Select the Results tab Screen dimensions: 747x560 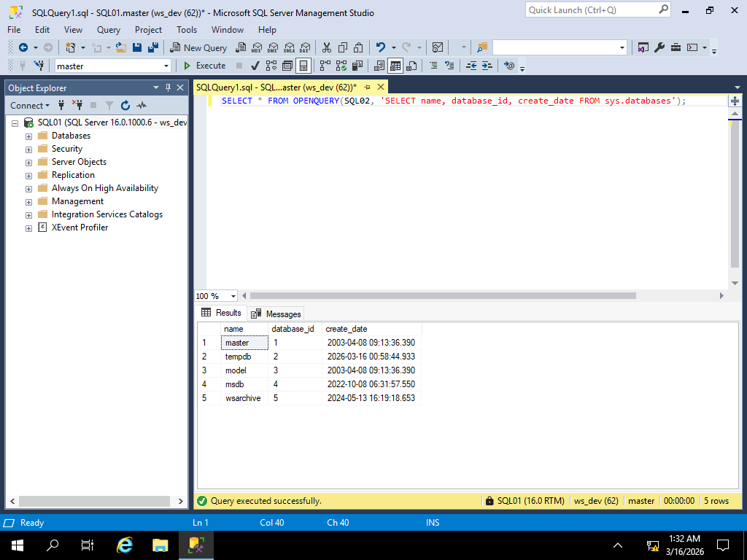click(221, 313)
